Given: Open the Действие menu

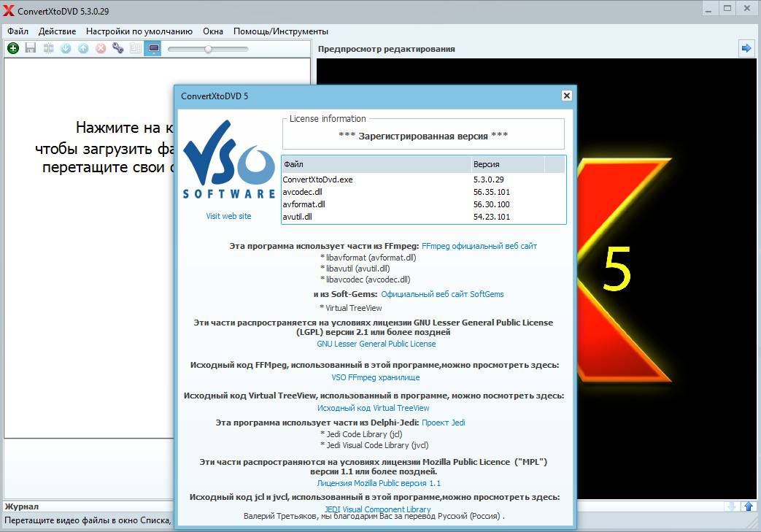Looking at the screenshot, I should (57, 31).
